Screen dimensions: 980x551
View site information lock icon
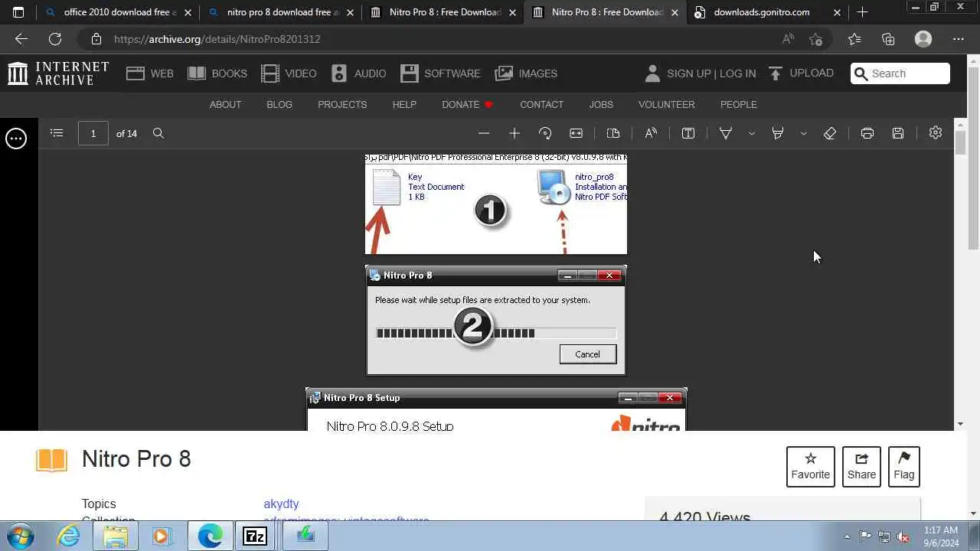[x=96, y=39]
